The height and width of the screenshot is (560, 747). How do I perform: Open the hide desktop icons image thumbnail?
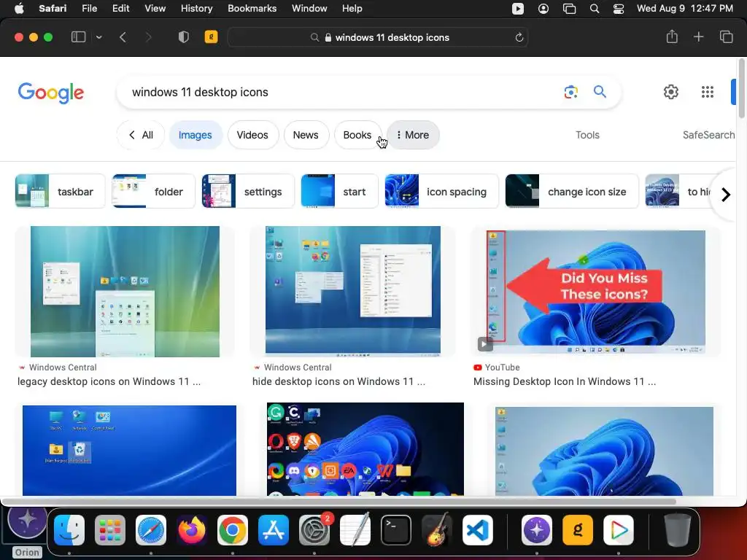(353, 292)
